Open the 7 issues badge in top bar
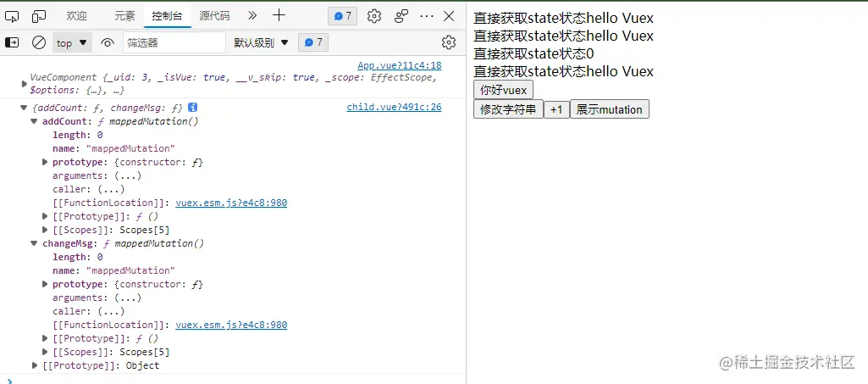This screenshot has width=868, height=384. point(343,16)
